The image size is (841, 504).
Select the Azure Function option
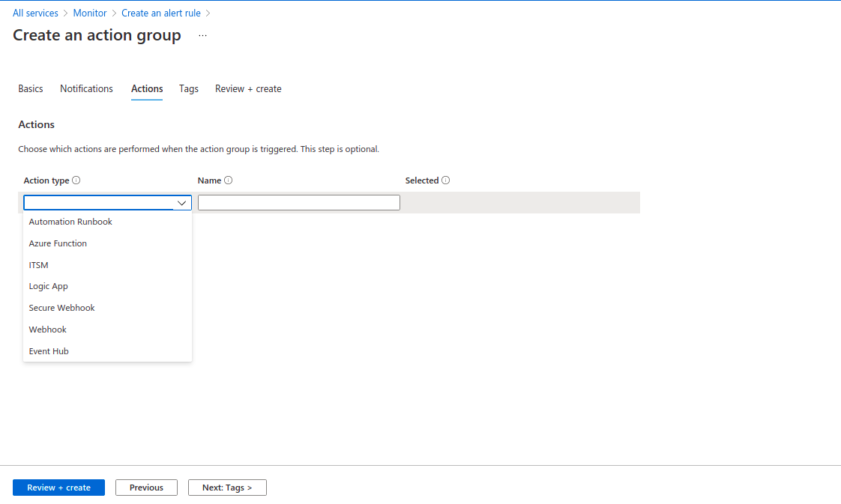tap(107, 243)
